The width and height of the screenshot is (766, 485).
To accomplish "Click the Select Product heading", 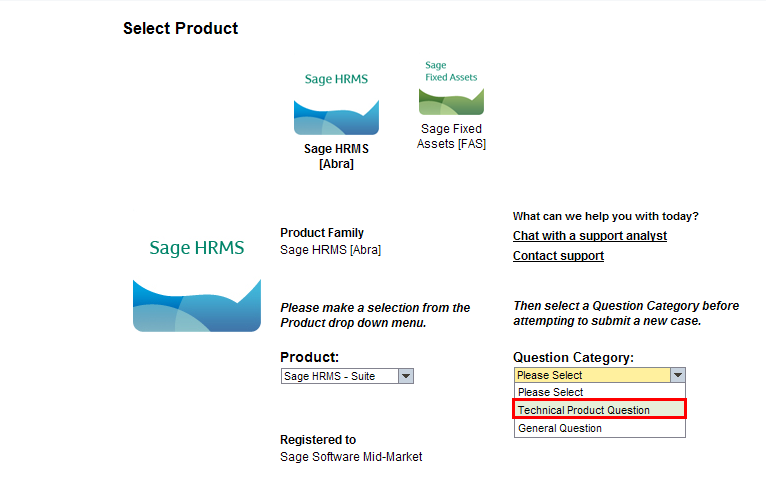I will coord(180,28).
